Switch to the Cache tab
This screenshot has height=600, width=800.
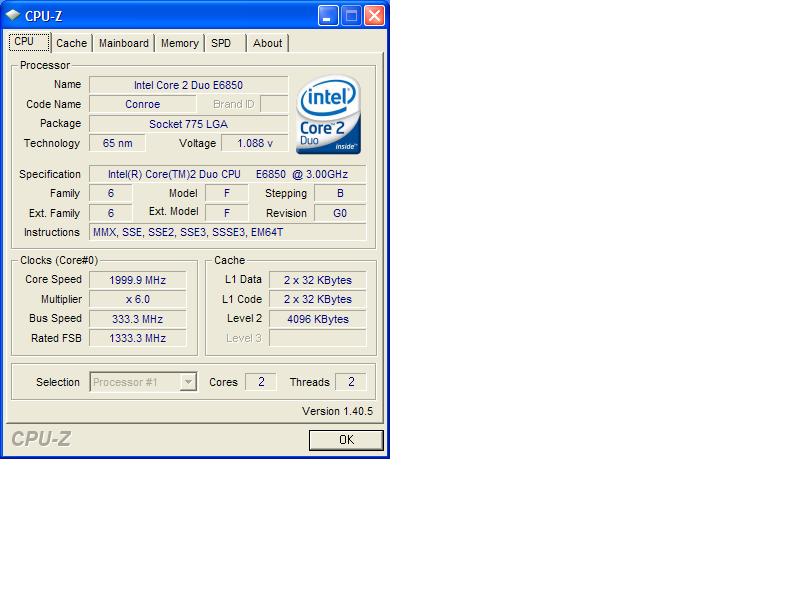(x=71, y=43)
